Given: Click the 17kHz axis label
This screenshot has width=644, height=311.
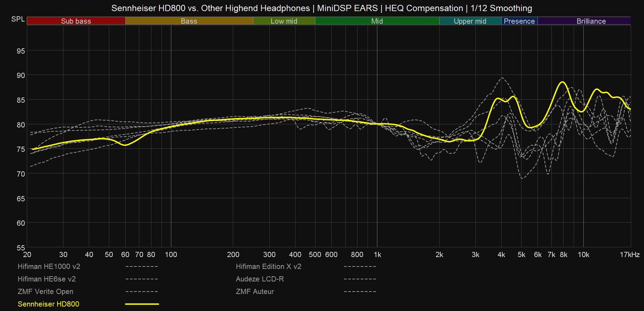Looking at the screenshot, I should [630, 255].
